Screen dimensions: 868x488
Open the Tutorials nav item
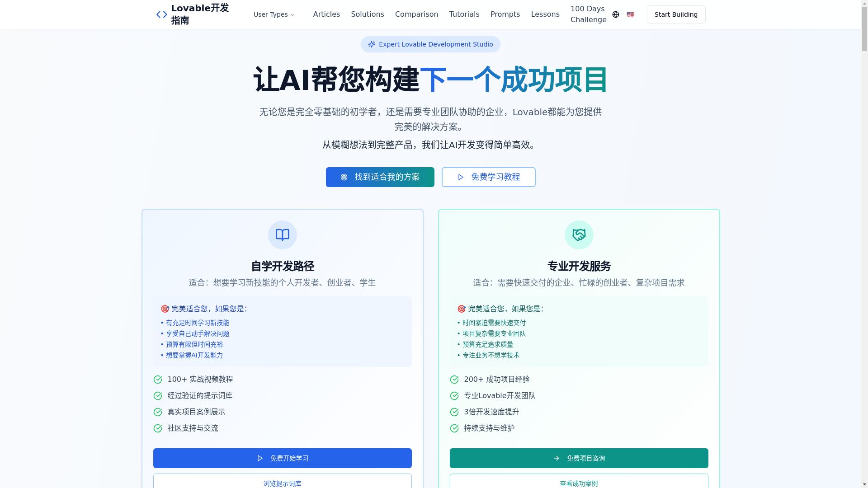pyautogui.click(x=464, y=14)
